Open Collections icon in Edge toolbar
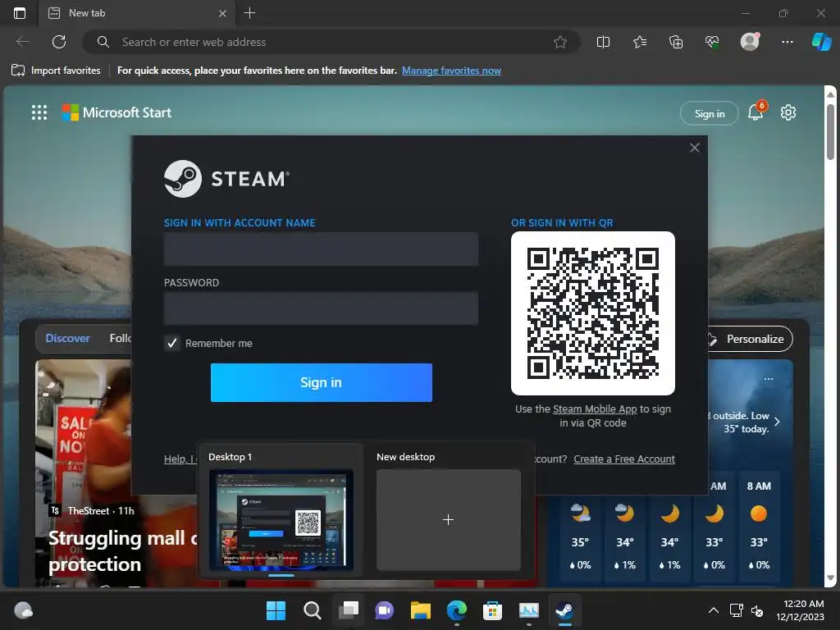This screenshot has height=630, width=840. (x=676, y=42)
